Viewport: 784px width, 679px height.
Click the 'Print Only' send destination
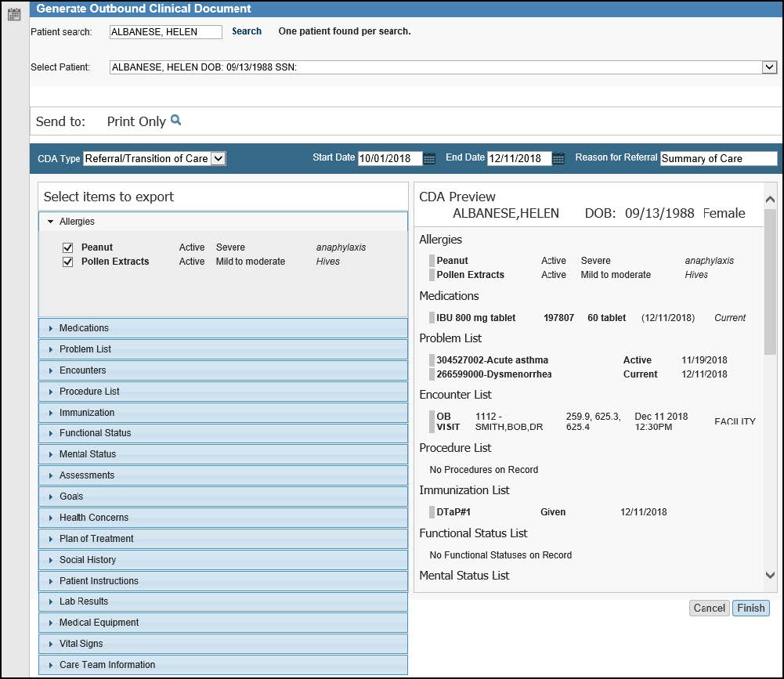[x=136, y=121]
